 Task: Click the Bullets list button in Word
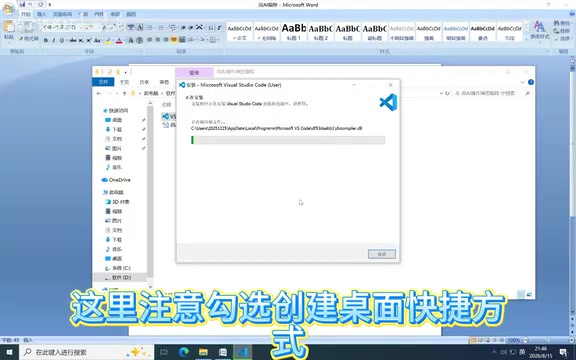pos(150,28)
